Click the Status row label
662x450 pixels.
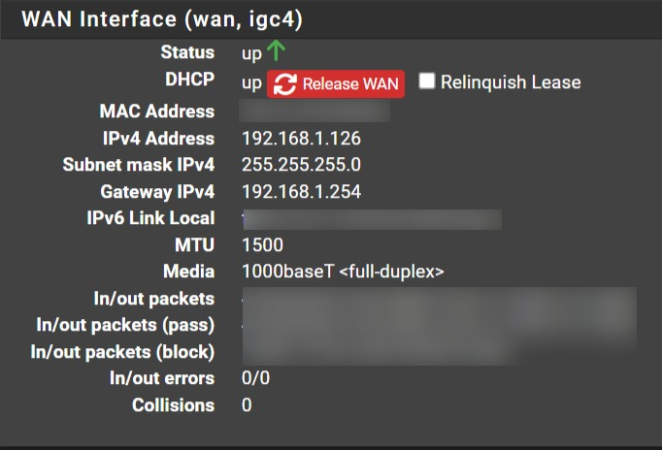187,52
